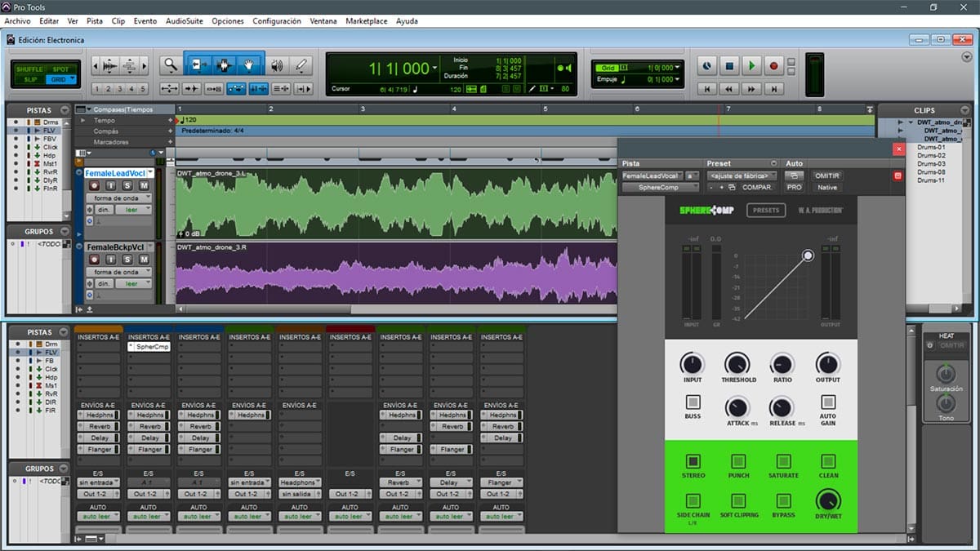Arm recording with the transport Record button

click(774, 65)
